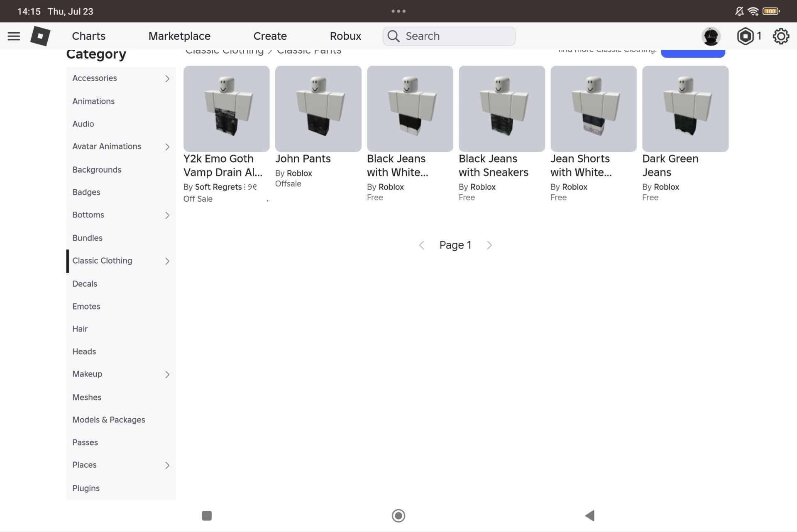Viewport: 797px width, 532px height.
Task: Open the Robux balance icon
Action: 745,36
